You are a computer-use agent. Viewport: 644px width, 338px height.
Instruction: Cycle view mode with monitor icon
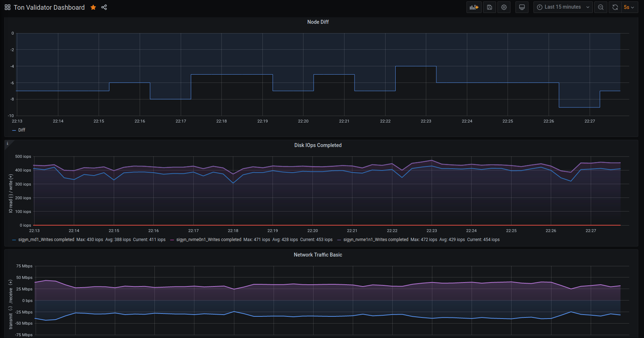tap(522, 7)
